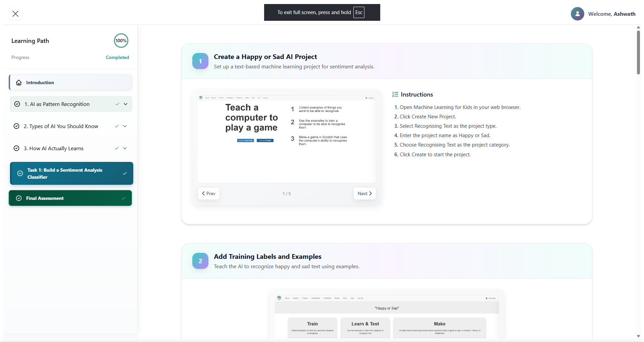Click the X close icon at top left
644x342 pixels.
pos(15,14)
